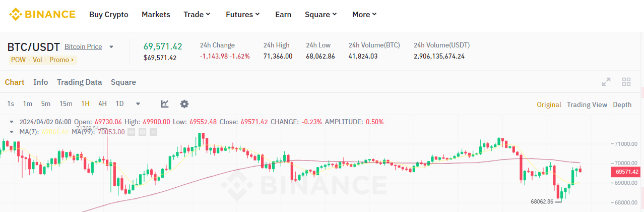
Task: Hide MA indicator using eye icon
Action: 132,132
